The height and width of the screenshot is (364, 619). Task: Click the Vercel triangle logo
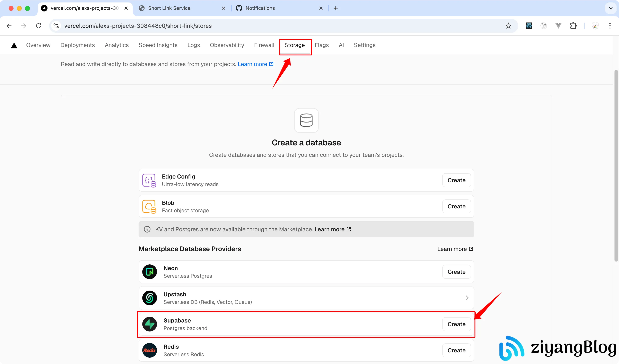pyautogui.click(x=14, y=45)
